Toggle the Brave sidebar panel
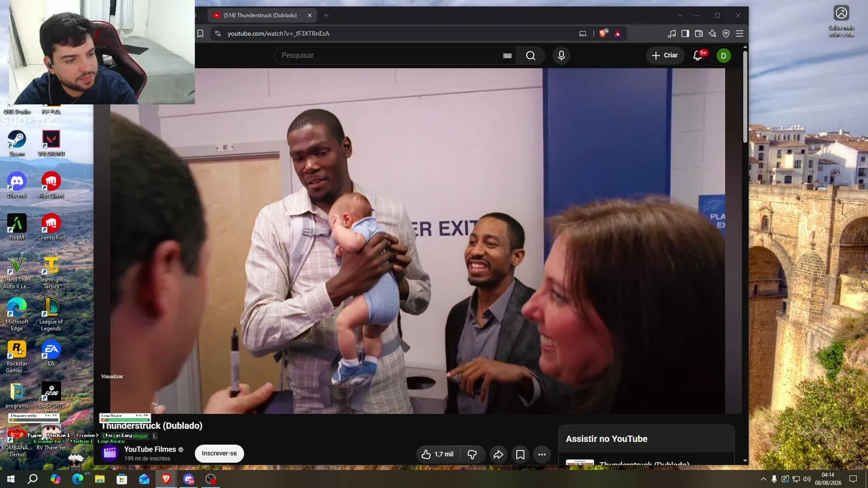The image size is (868, 488). [685, 33]
